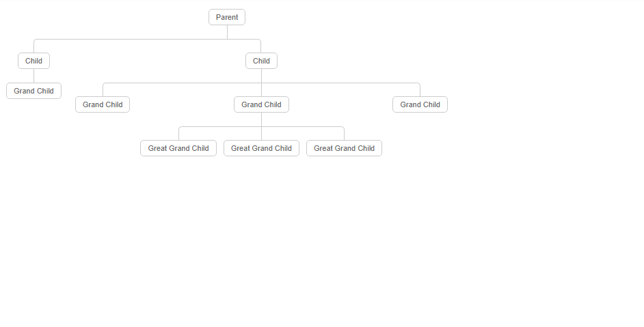Select the leftmost Grand Child of the right Child
Image resolution: width=644 pixels, height=327 pixels.
(x=103, y=104)
